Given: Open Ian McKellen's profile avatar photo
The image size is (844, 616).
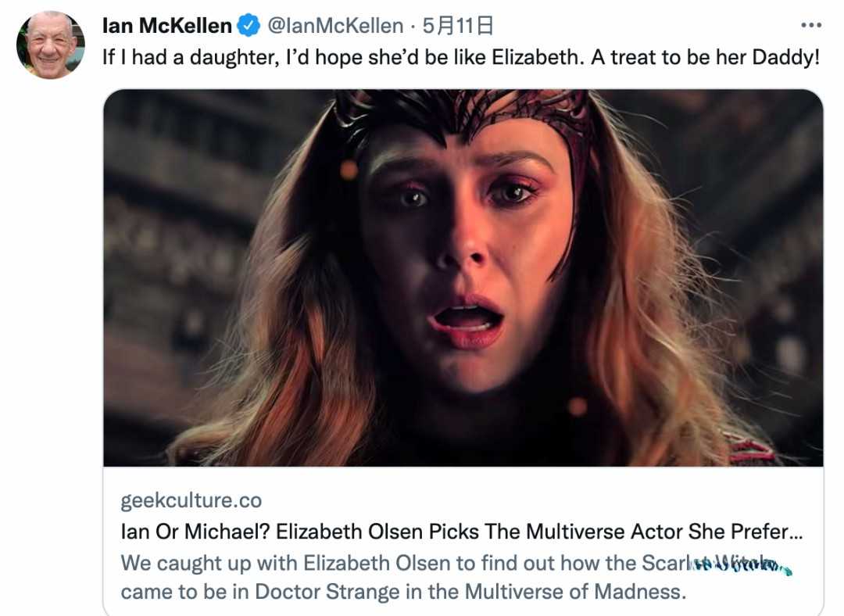Looking at the screenshot, I should point(51,45).
